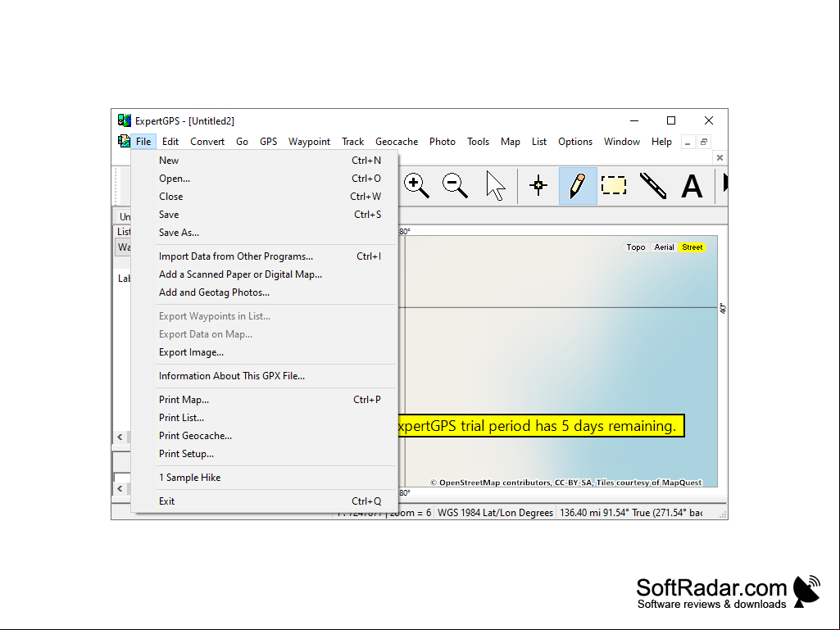
Task: Close the open File menu
Action: click(x=143, y=142)
